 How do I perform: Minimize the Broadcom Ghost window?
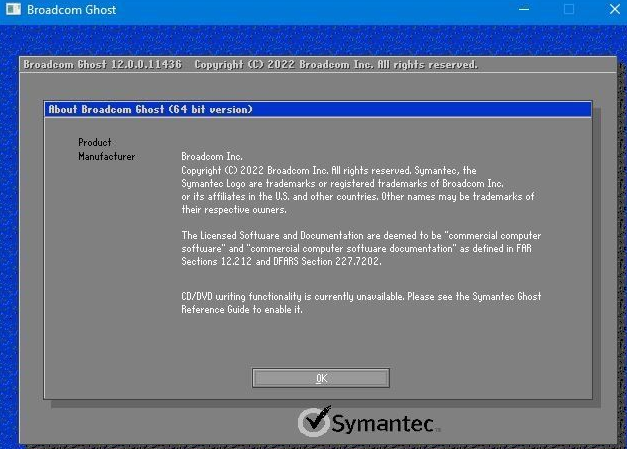(x=524, y=9)
